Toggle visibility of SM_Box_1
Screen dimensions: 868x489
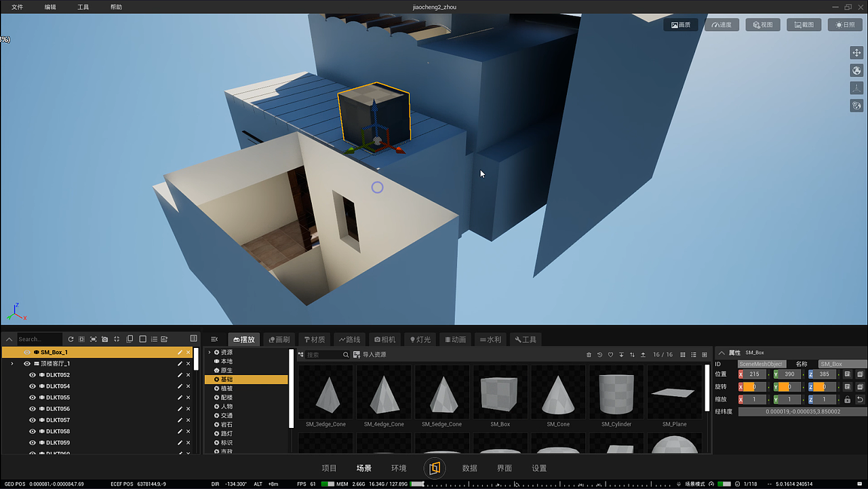pos(27,353)
